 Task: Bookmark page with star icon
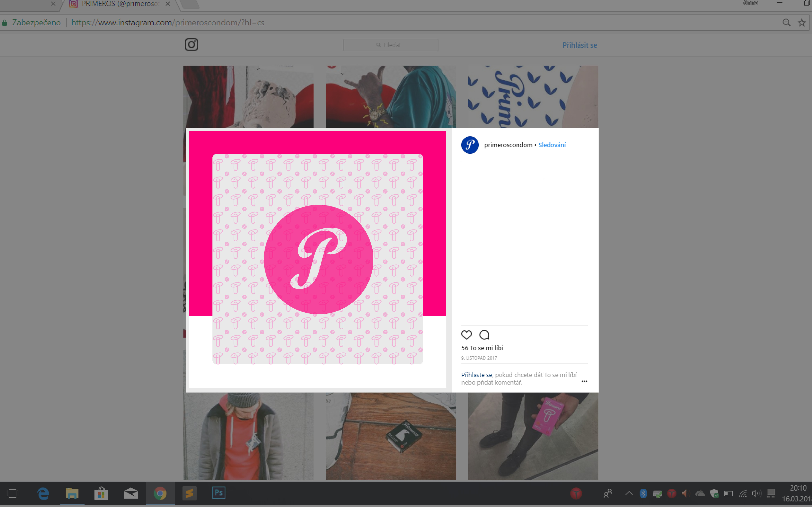pyautogui.click(x=802, y=23)
